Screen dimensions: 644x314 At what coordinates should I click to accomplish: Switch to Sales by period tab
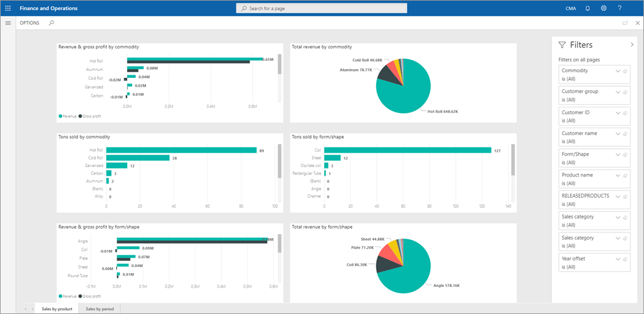click(100, 309)
